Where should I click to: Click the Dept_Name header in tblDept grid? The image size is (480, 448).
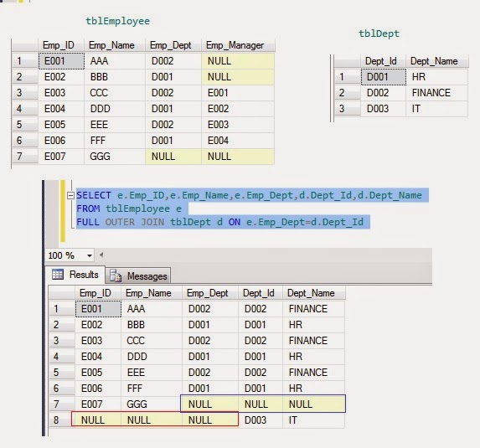coord(436,61)
